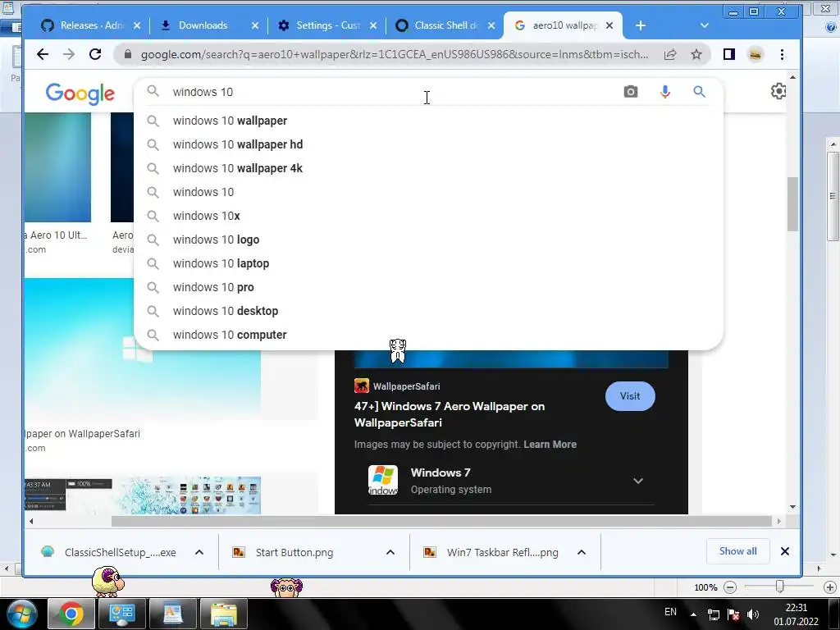Open Google quick settings gear
840x630 pixels.
coord(778,91)
